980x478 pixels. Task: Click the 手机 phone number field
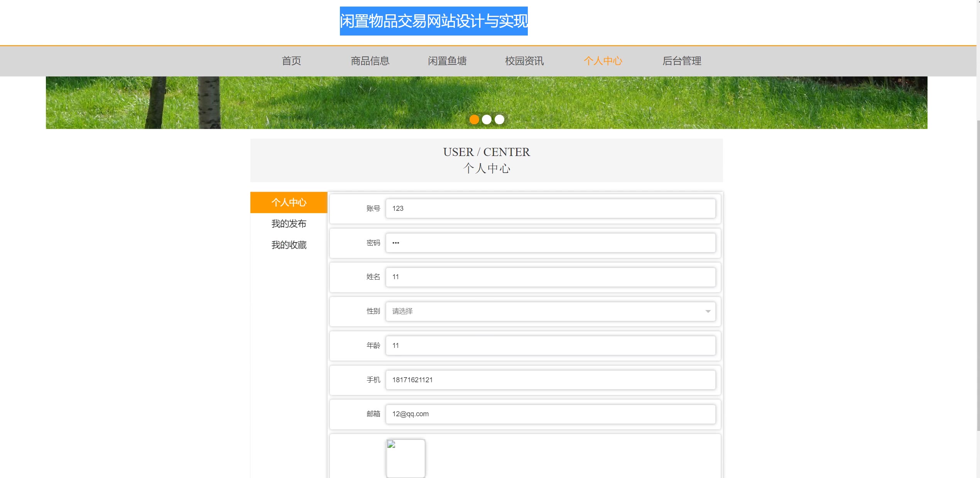coord(550,380)
